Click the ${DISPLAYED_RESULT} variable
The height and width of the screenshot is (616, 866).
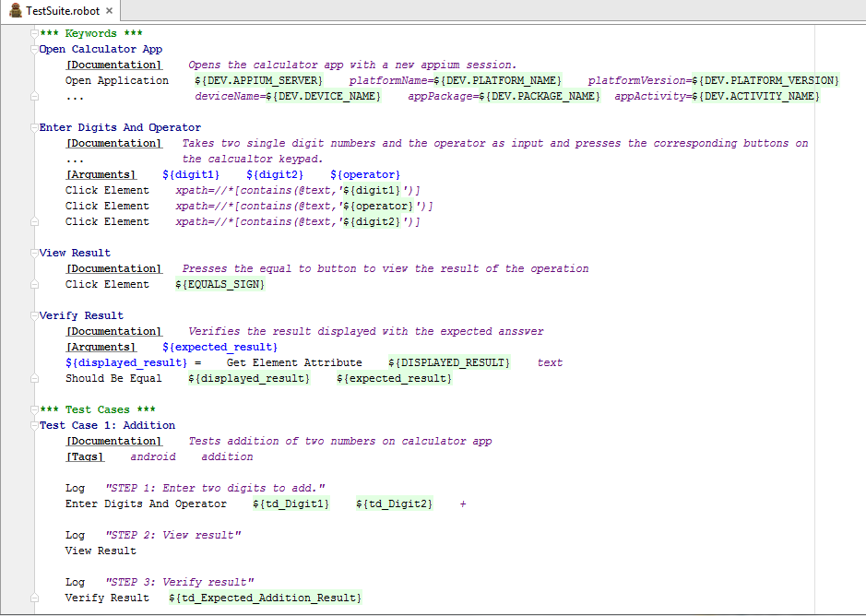point(448,363)
